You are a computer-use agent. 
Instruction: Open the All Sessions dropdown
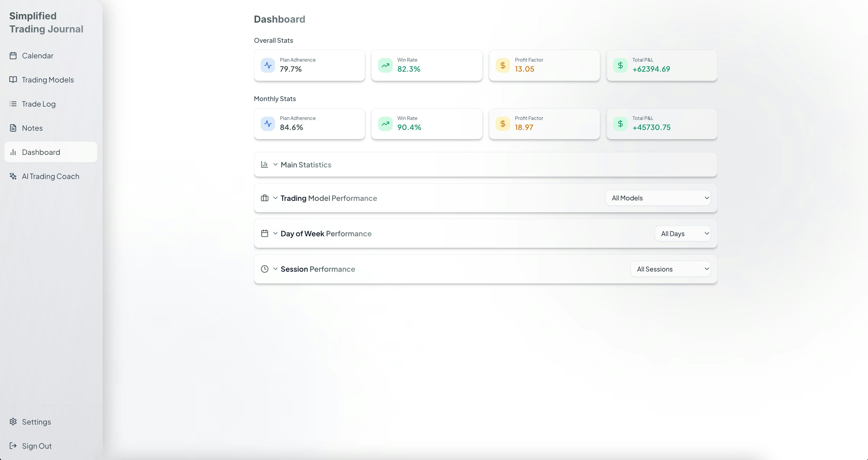670,269
